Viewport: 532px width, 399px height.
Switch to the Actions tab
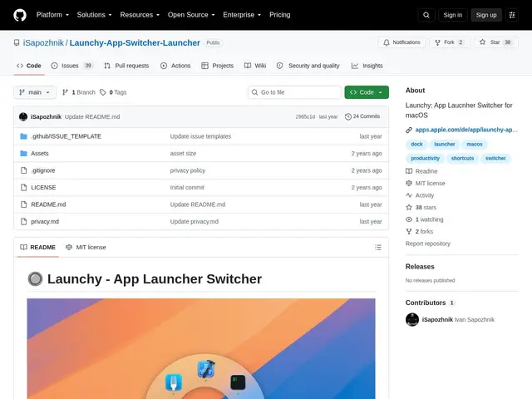coord(175,66)
